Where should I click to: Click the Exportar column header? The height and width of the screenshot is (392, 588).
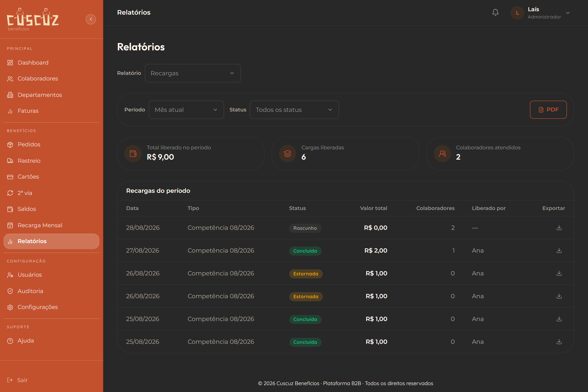click(x=554, y=208)
